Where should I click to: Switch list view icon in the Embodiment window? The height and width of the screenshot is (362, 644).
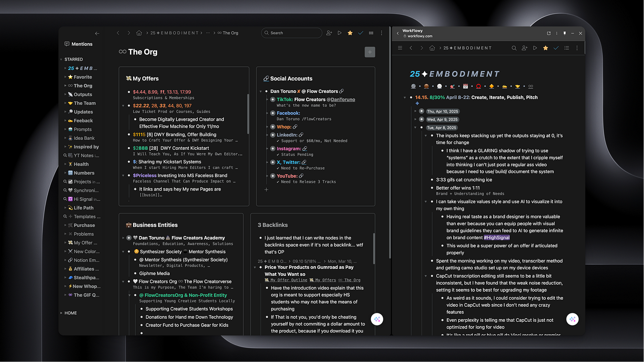tap(567, 48)
